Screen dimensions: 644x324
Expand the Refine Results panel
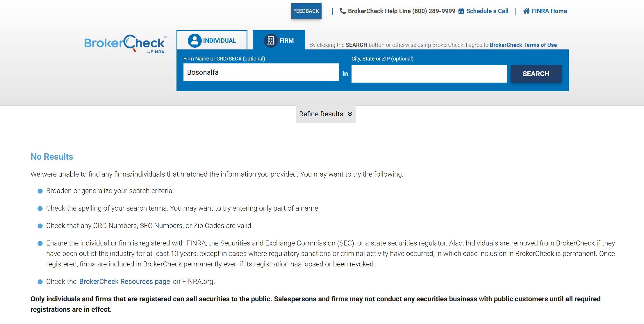pyautogui.click(x=325, y=114)
